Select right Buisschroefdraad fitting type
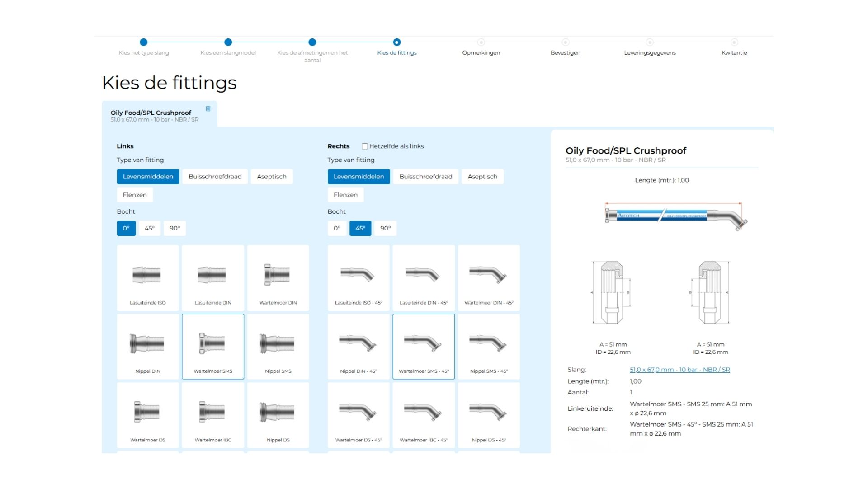This screenshot has height=488, width=868. click(426, 177)
